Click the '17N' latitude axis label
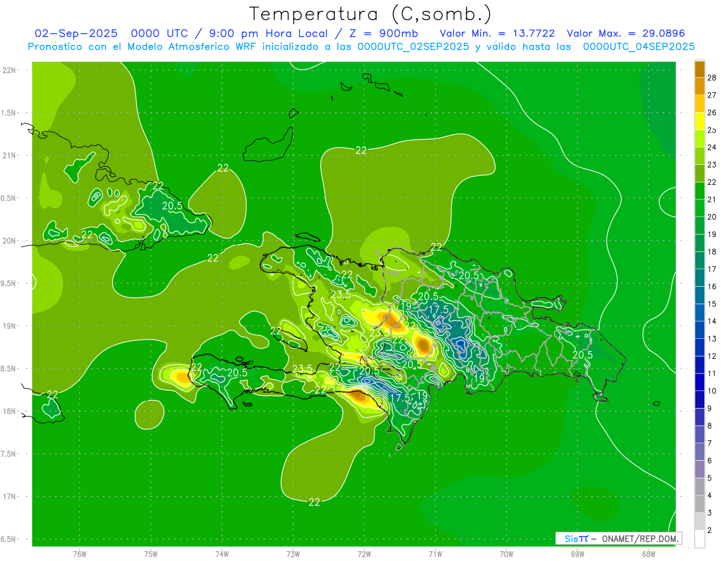The width and height of the screenshot is (728, 562). [10, 497]
